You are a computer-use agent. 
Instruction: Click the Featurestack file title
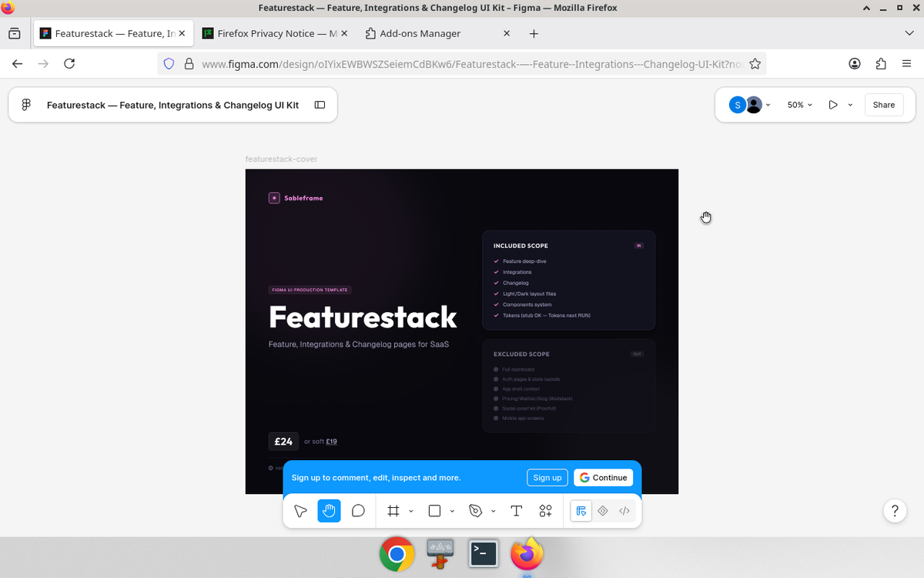tap(172, 105)
